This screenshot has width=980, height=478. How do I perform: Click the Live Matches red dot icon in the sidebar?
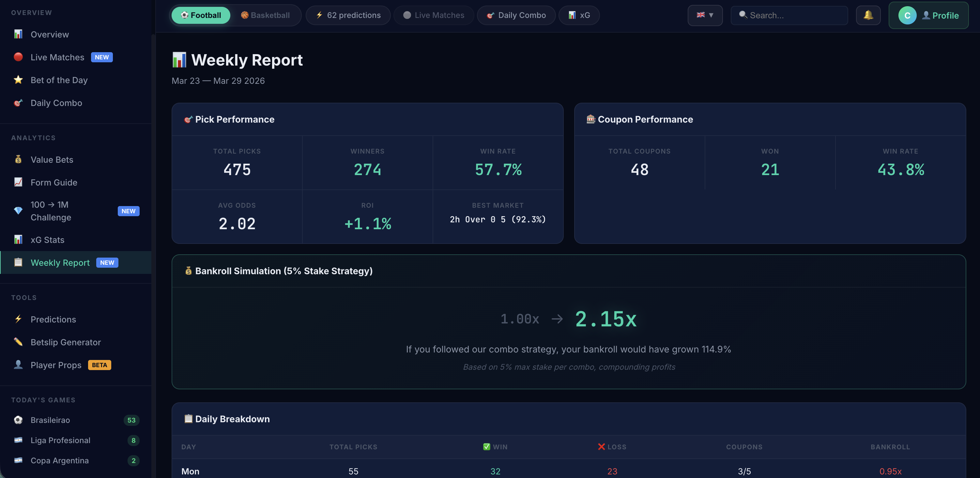pos(18,57)
